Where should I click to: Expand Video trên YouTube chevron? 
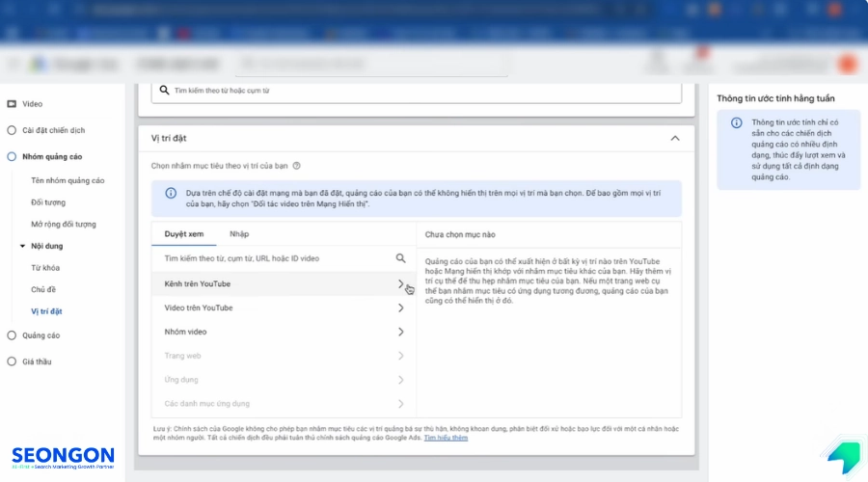point(401,308)
